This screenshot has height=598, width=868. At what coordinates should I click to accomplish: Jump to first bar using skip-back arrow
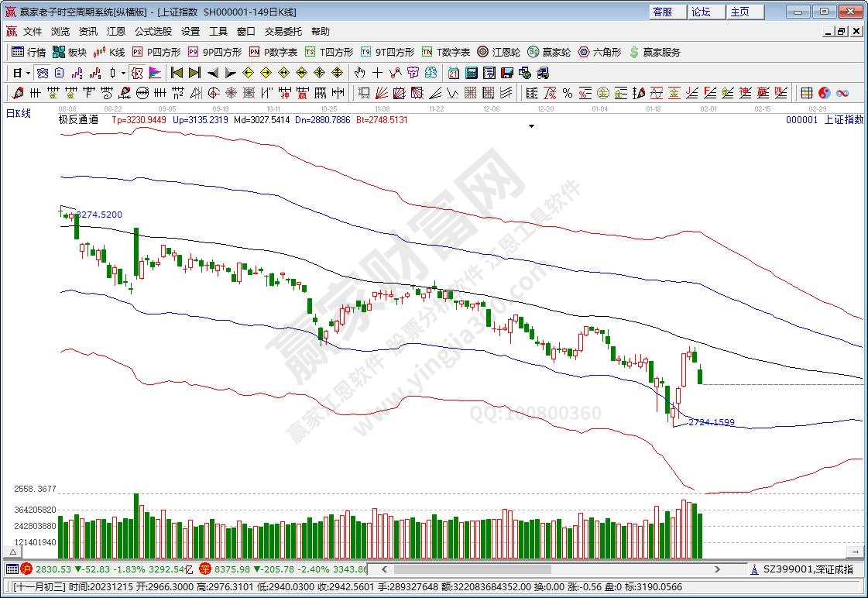click(x=177, y=73)
